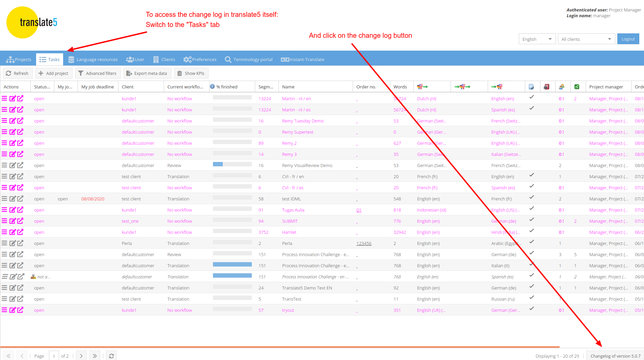Click the lock icon on the 'not a...' row
The width and height of the screenshot is (644, 360).
[33, 277]
